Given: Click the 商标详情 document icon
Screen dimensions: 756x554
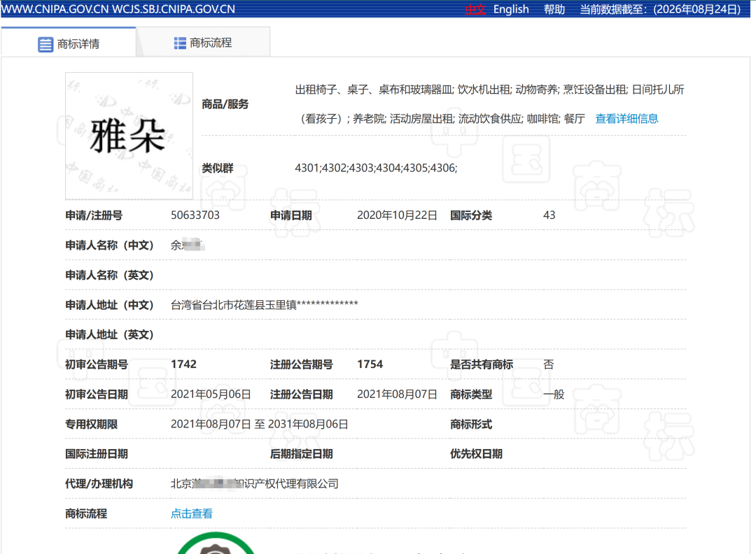Looking at the screenshot, I should coord(45,44).
